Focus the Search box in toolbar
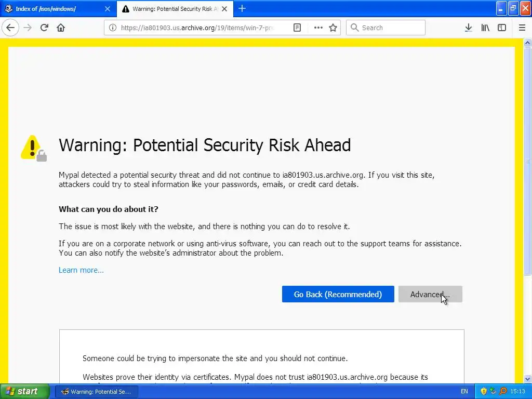 click(x=386, y=28)
